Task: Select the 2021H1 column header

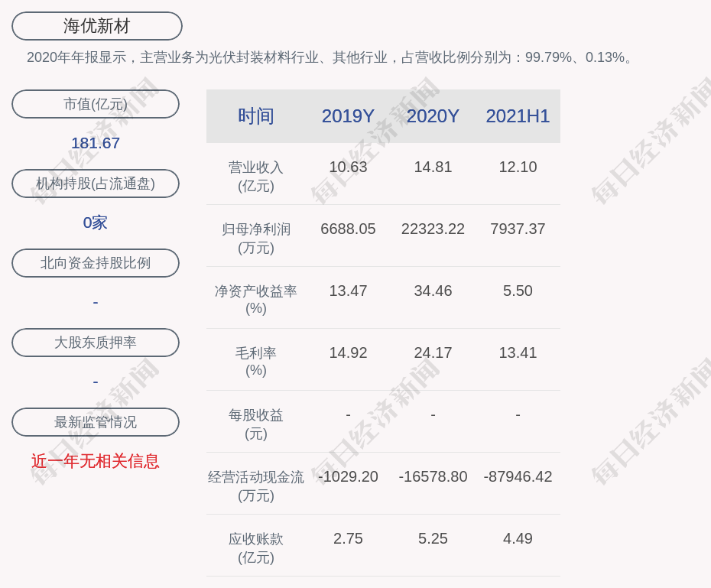Action: pyautogui.click(x=518, y=116)
